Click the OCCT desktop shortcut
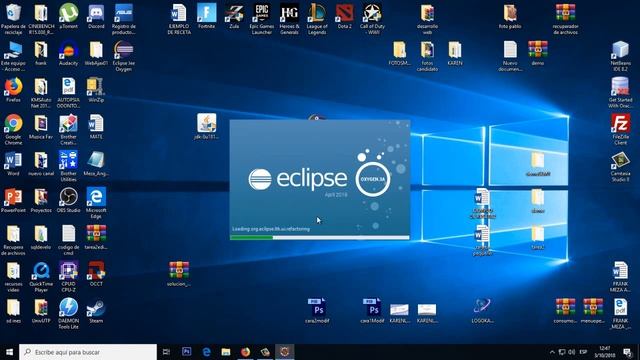This screenshot has width=640, height=360. pos(96,274)
